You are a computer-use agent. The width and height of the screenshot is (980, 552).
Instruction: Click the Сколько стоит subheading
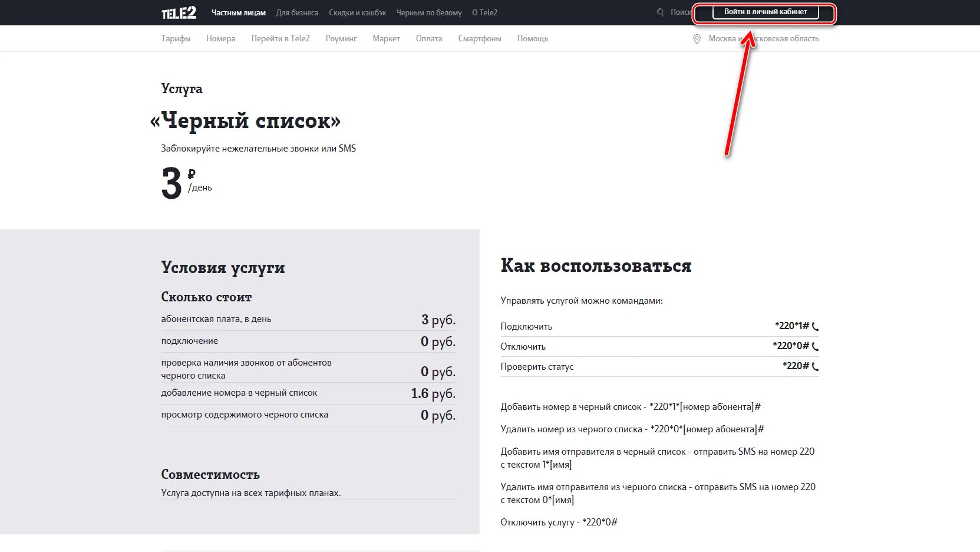[x=206, y=297]
